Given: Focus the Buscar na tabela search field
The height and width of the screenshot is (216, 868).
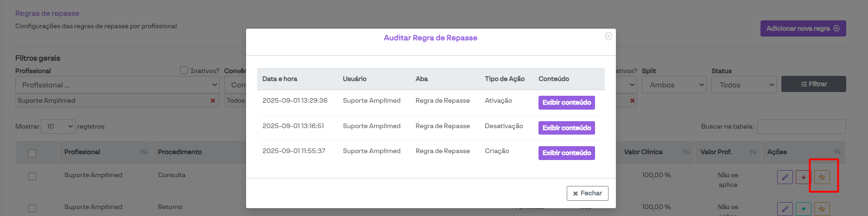Looking at the screenshot, I should point(801,127).
